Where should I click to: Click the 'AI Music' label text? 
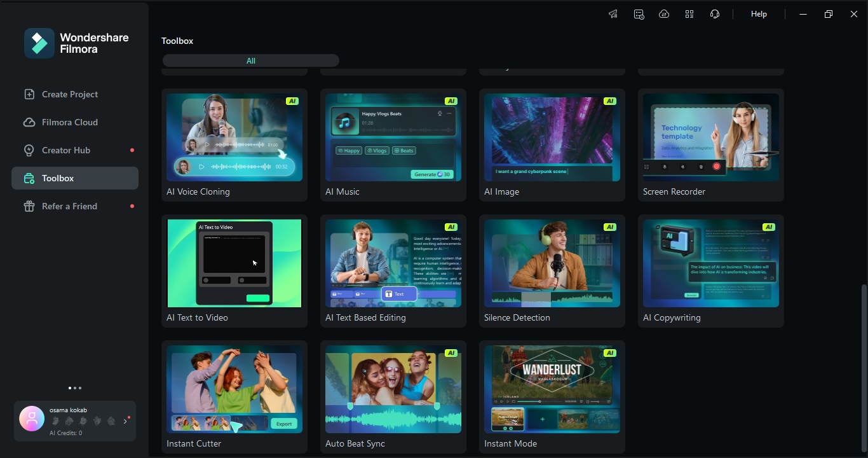(x=342, y=191)
